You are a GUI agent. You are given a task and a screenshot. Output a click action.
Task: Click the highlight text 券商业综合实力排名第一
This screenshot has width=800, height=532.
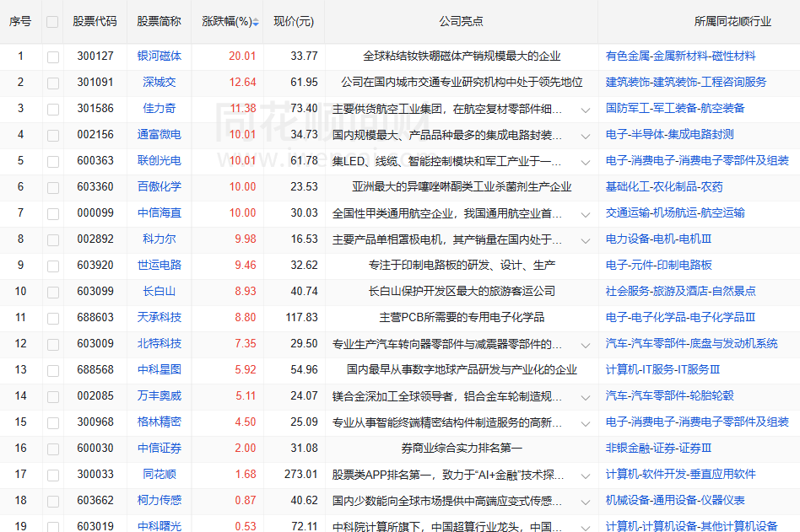(462, 448)
